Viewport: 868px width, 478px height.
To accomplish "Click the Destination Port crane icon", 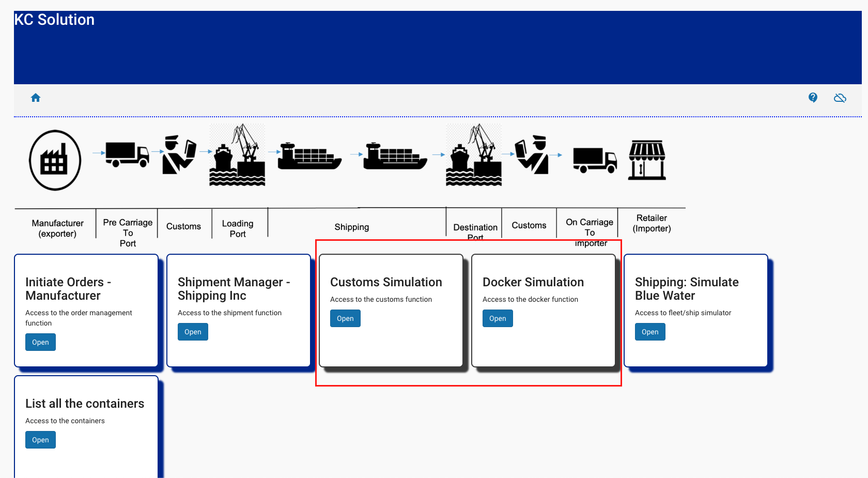I will pos(473,155).
